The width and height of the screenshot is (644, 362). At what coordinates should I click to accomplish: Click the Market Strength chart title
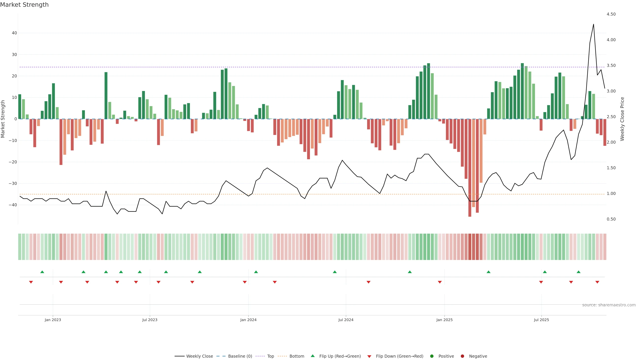coord(24,5)
